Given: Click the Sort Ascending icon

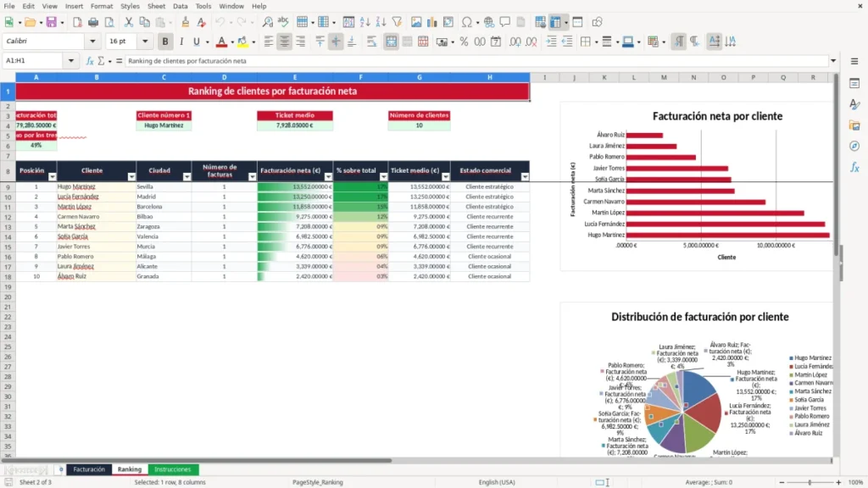Looking at the screenshot, I should coord(364,22).
